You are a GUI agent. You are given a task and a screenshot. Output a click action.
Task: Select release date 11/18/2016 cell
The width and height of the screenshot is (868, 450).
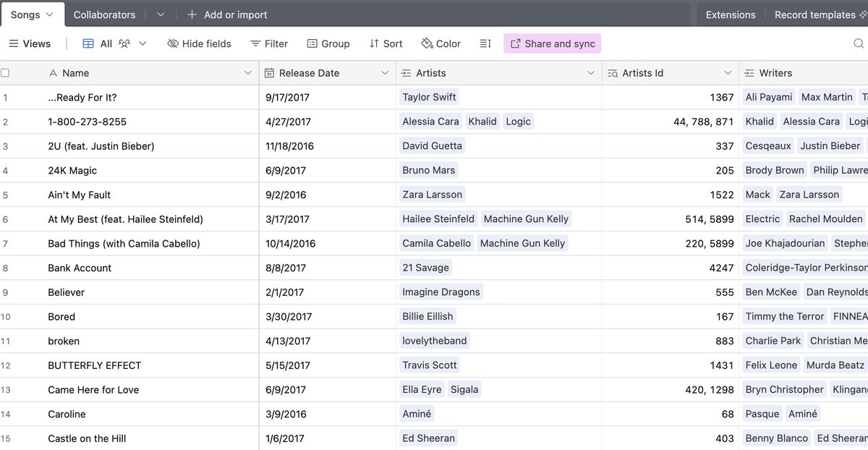[x=328, y=145]
